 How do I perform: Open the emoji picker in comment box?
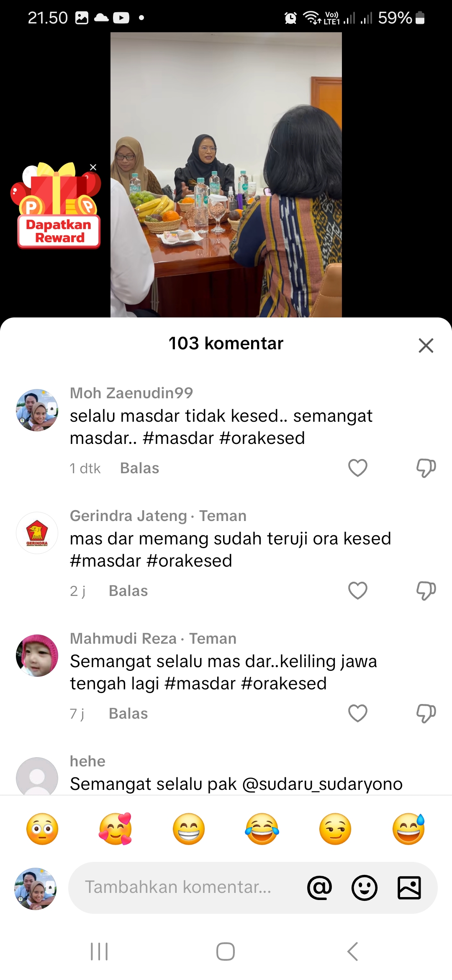pos(365,887)
